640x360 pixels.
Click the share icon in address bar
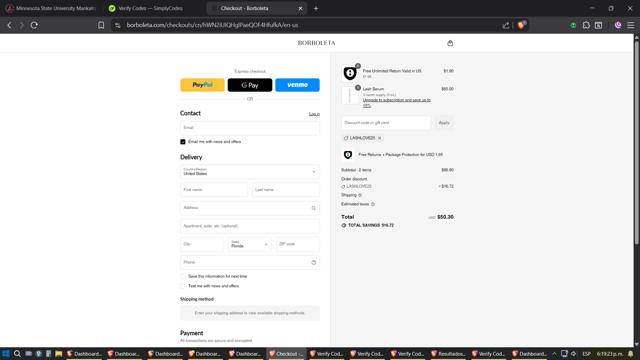(506, 25)
